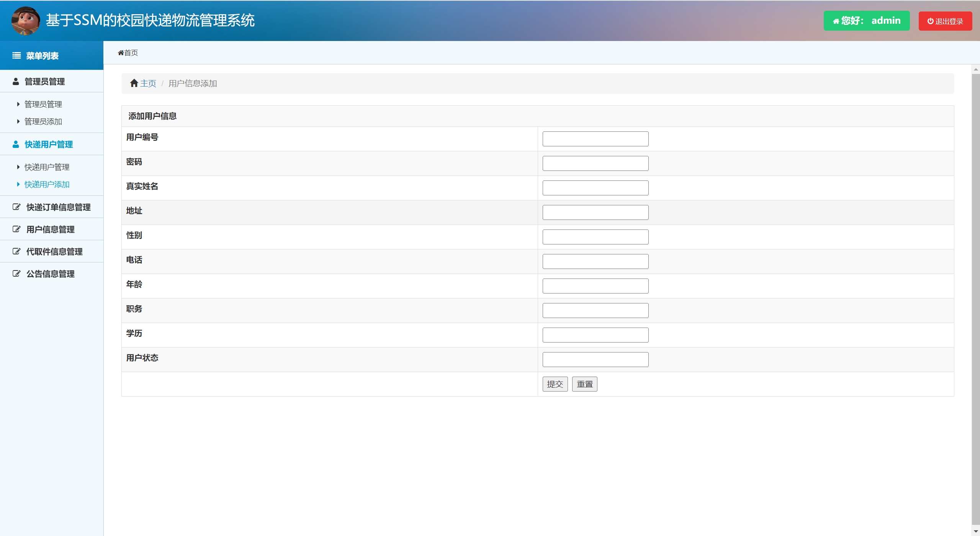Image resolution: width=980 pixels, height=536 pixels.
Task: Expand 管理员添加 submenu item arrow
Action: (18, 121)
